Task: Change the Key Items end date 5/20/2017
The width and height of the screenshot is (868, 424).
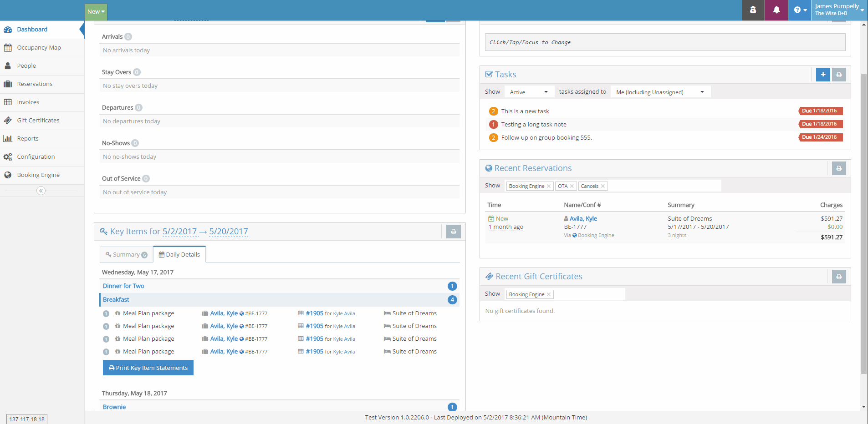Action: [229, 232]
